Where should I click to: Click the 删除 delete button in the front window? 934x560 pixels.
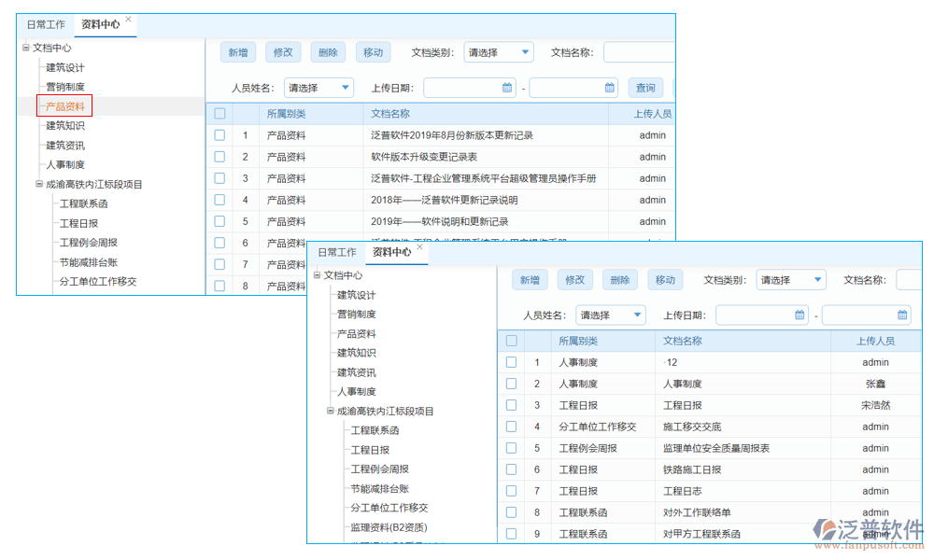tap(619, 278)
